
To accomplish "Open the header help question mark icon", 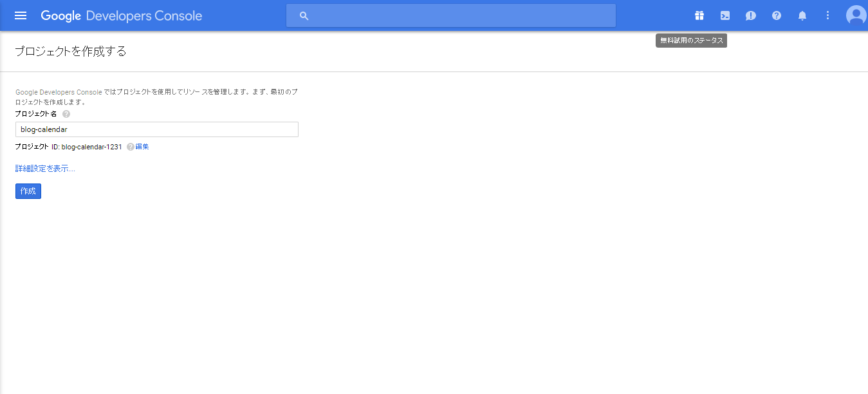I will (x=777, y=15).
